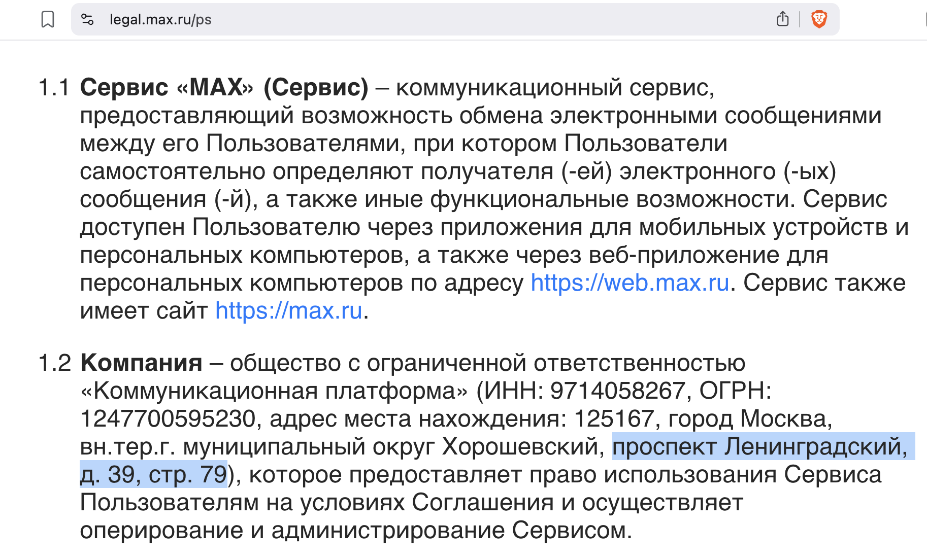Click highlighted text проспект Ленинградский
The height and width of the screenshot is (560, 927).
tap(759, 447)
